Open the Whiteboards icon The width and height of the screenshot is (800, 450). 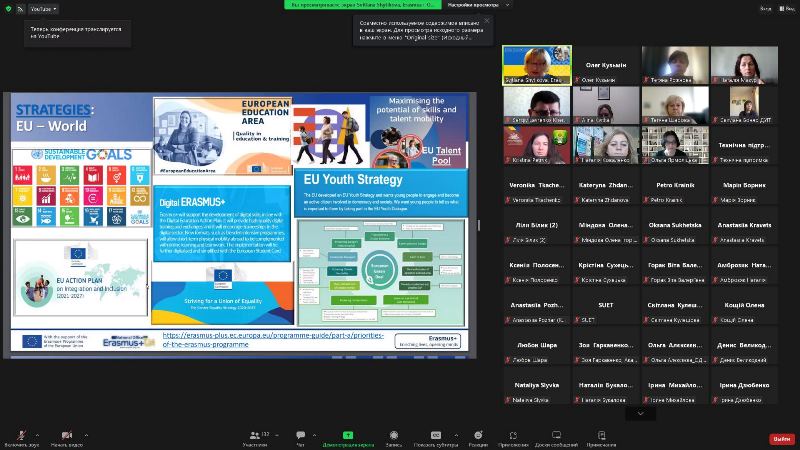click(556, 436)
